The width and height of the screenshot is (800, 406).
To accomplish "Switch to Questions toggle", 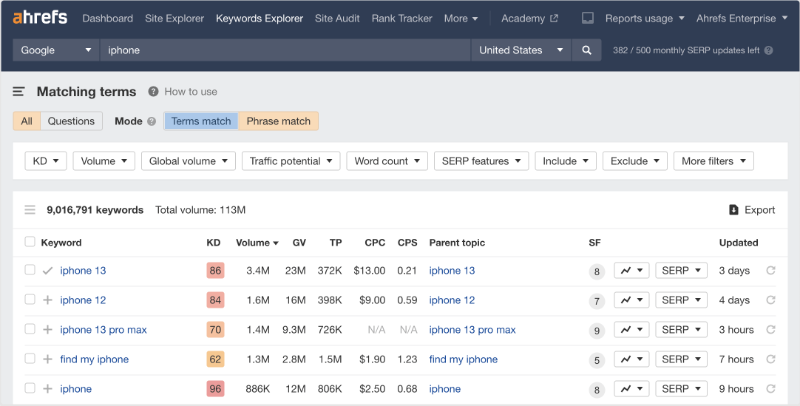I will coord(71,121).
